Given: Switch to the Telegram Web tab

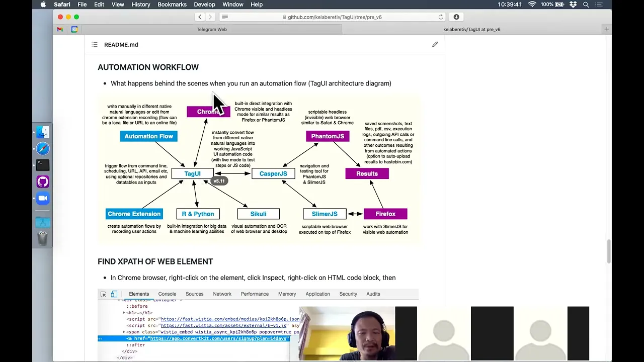Looking at the screenshot, I should click(211, 29).
